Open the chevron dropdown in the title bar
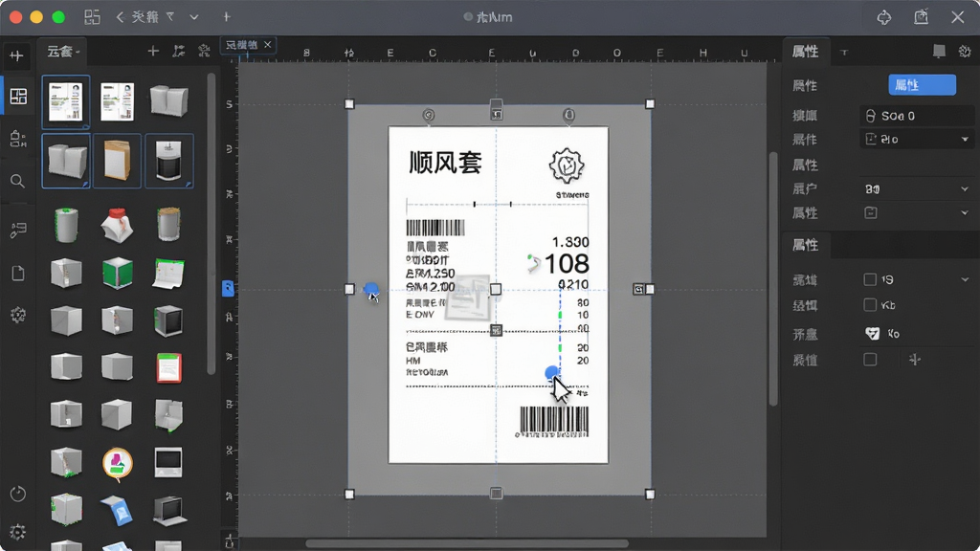Viewport: 980px width, 551px height. tap(193, 17)
